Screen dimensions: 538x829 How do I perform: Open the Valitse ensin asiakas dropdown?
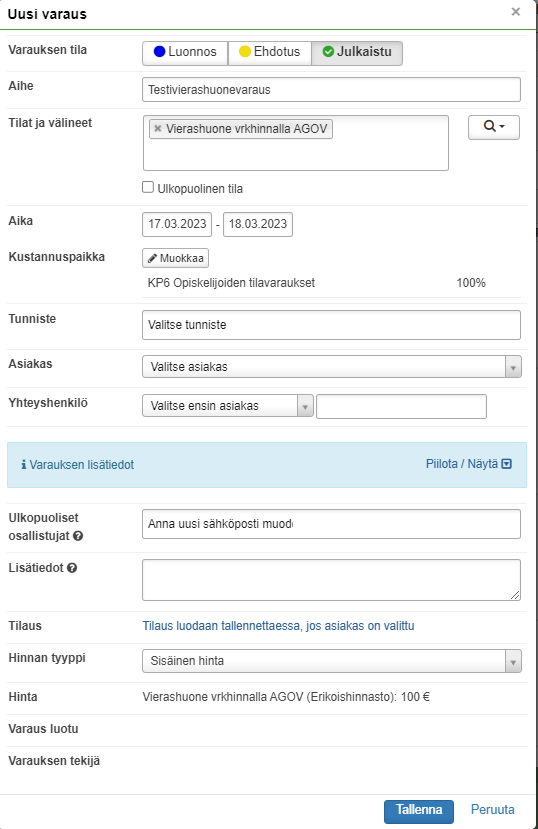point(228,406)
